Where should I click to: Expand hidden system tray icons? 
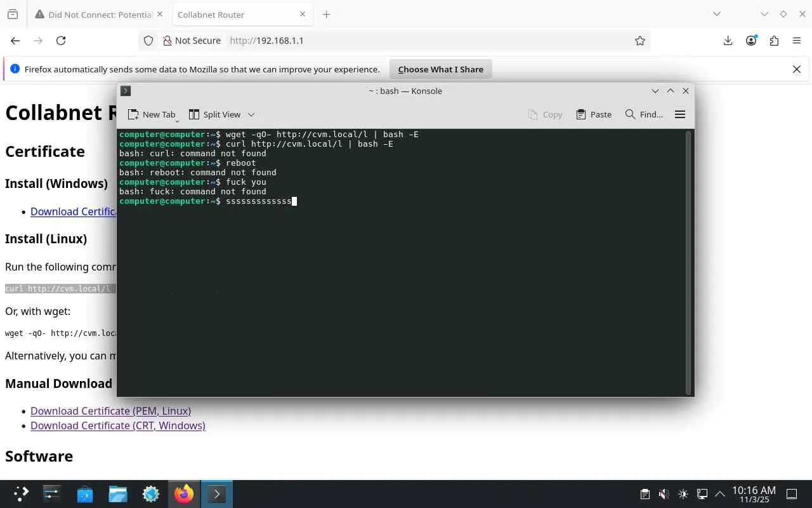click(x=720, y=494)
